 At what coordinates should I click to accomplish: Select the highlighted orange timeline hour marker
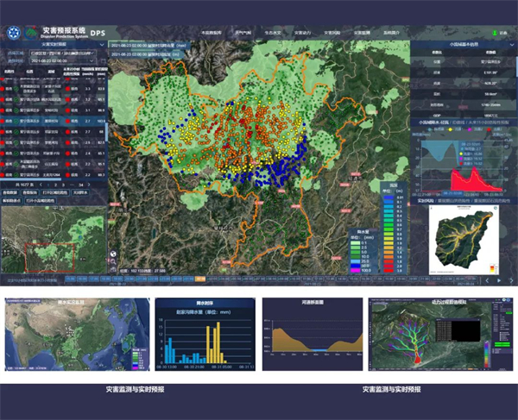(x=200, y=279)
